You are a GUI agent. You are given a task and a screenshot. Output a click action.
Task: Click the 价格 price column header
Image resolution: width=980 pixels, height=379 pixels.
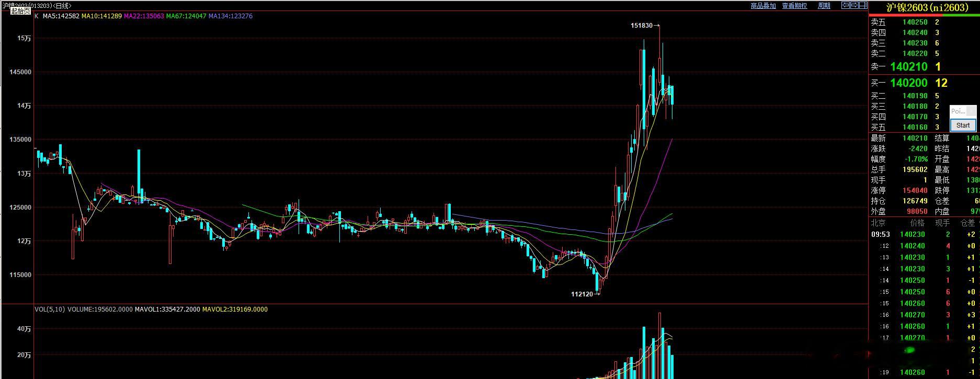(x=917, y=223)
